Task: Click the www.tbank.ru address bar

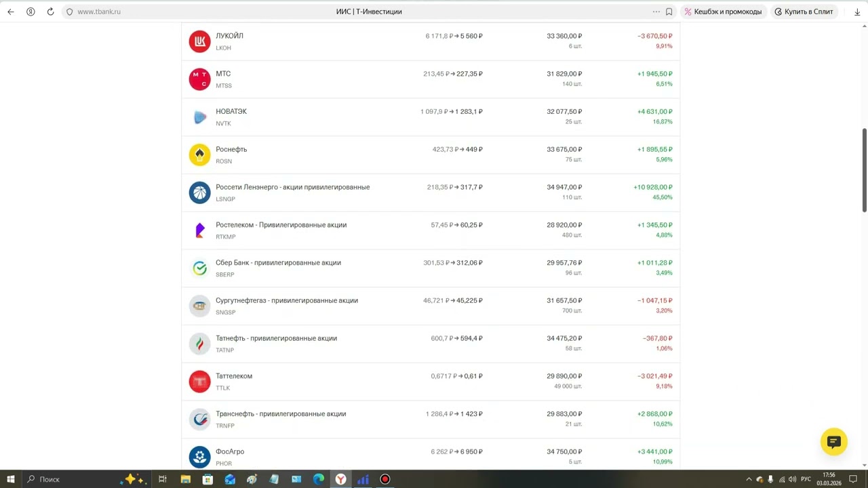Action: 99,12
